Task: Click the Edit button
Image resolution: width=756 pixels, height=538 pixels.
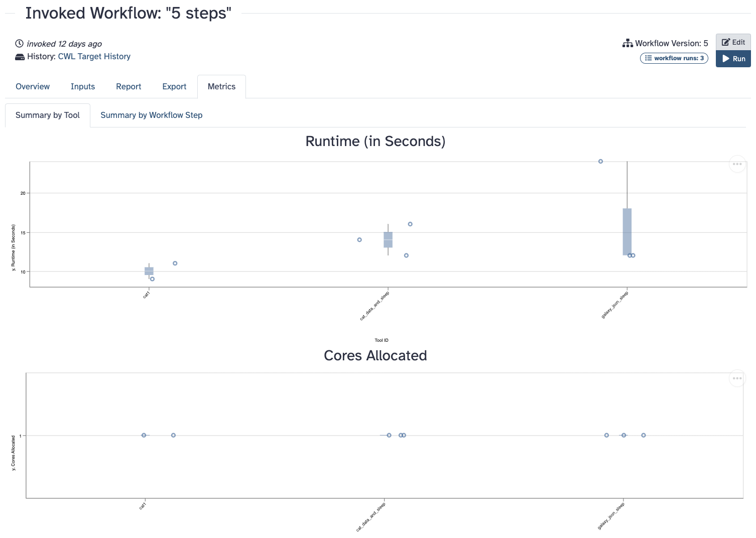Action: point(733,42)
